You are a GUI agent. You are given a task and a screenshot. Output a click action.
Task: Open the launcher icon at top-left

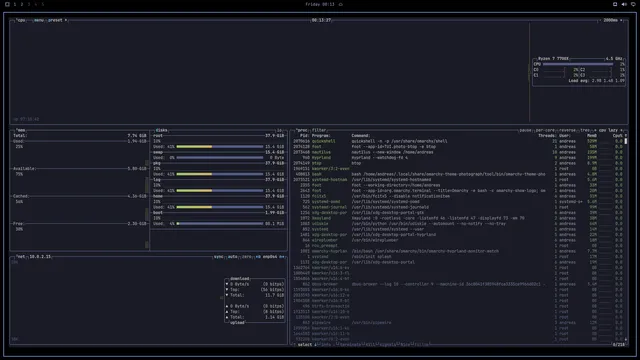[7, 4]
